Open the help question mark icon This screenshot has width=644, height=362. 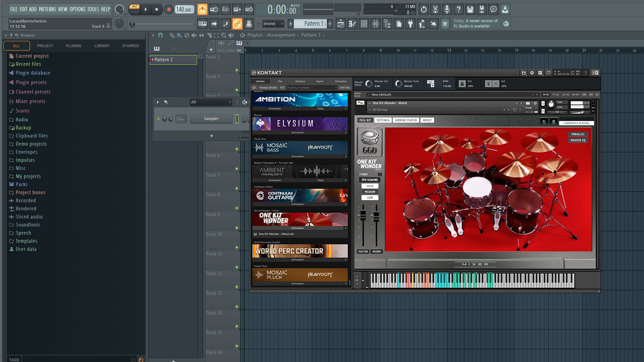[458, 9]
